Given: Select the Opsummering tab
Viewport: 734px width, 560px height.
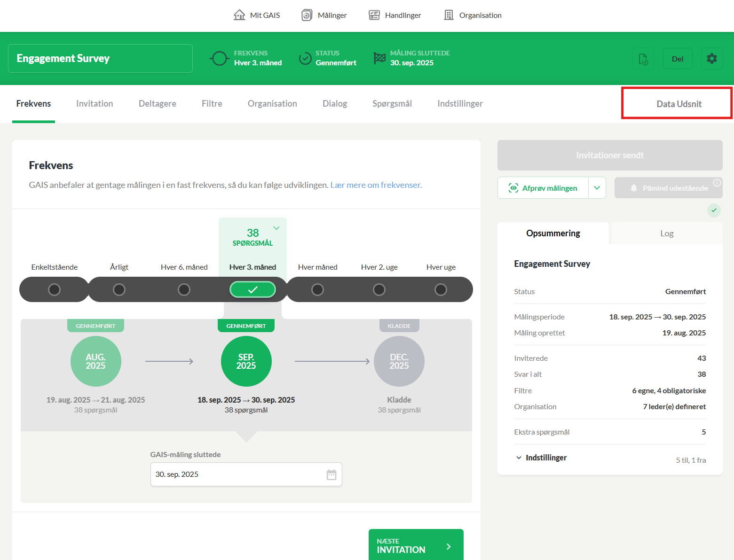Looking at the screenshot, I should 553,233.
